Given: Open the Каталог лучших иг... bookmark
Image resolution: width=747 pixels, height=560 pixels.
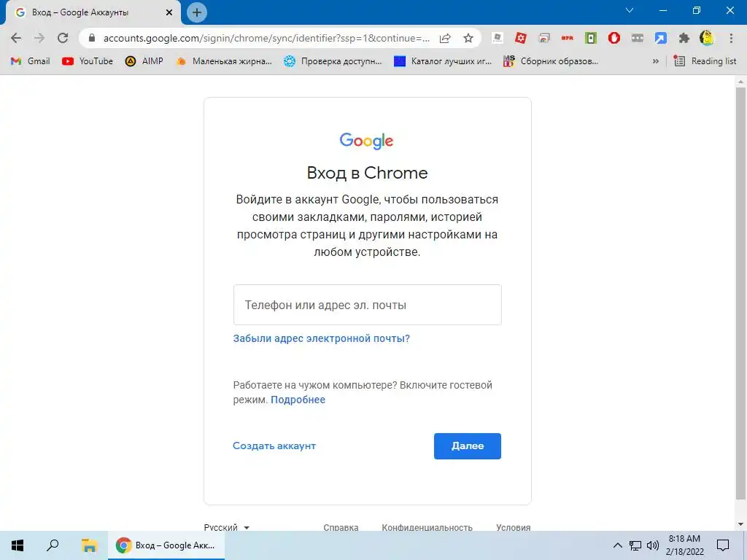Looking at the screenshot, I should pyautogui.click(x=443, y=61).
